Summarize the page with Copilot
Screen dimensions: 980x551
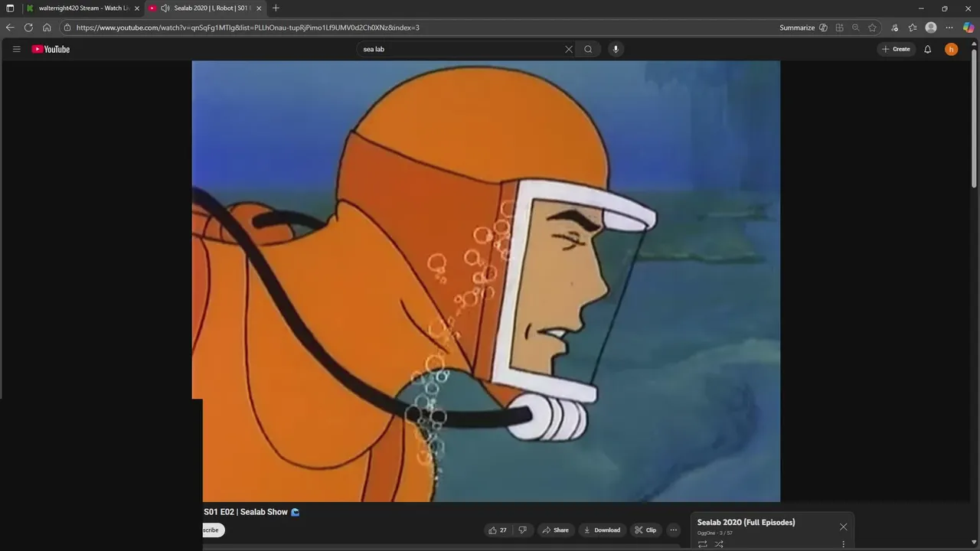803,28
